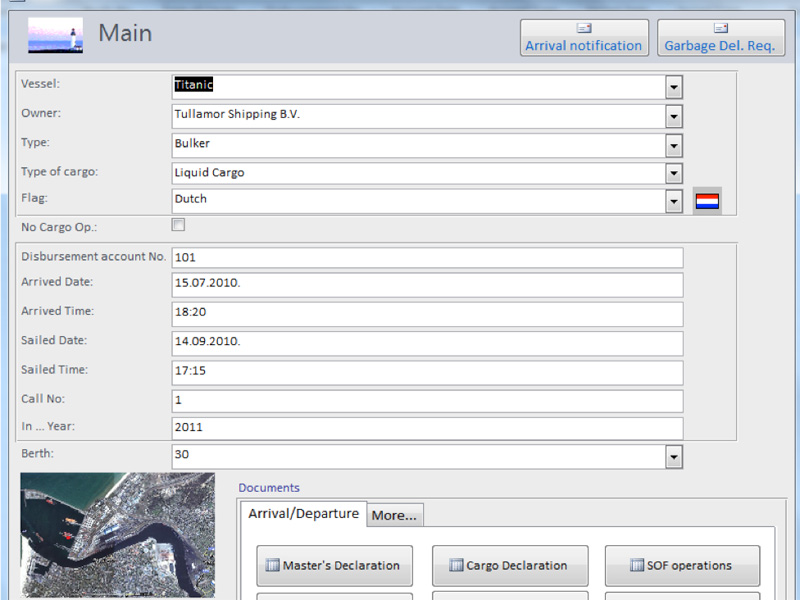Click the Dutch flag icon

pyautogui.click(x=707, y=201)
